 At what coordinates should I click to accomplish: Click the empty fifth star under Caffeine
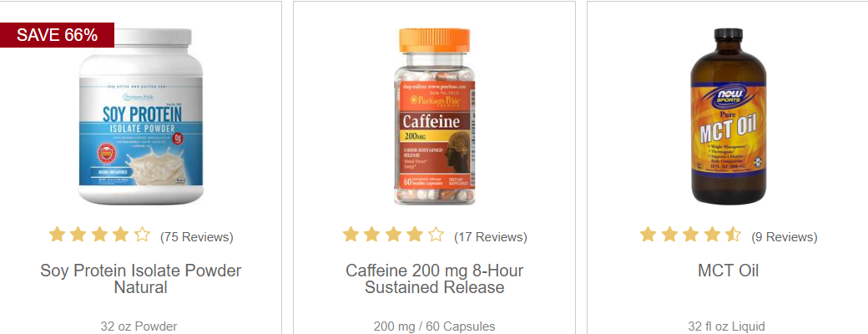(x=437, y=235)
